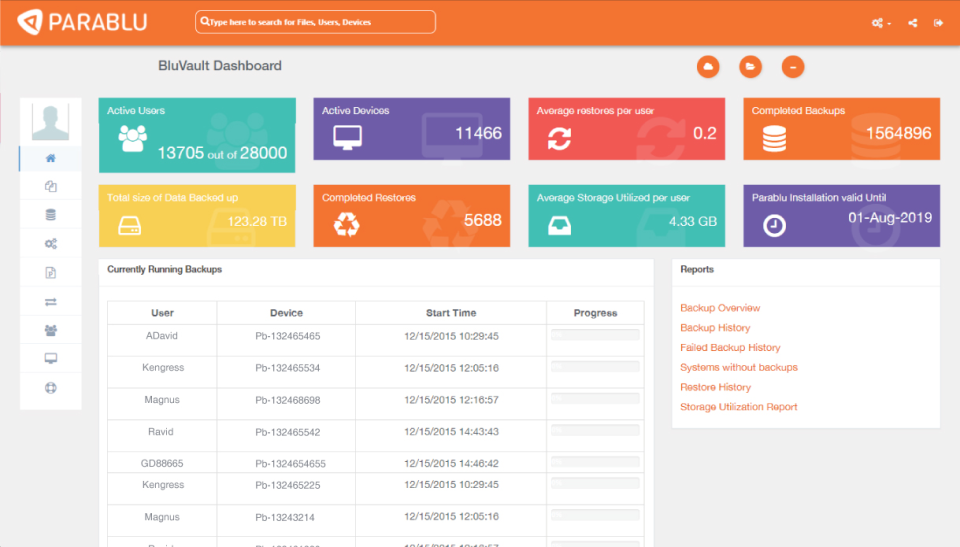Select the gears icon in sidebar

pos(51,244)
